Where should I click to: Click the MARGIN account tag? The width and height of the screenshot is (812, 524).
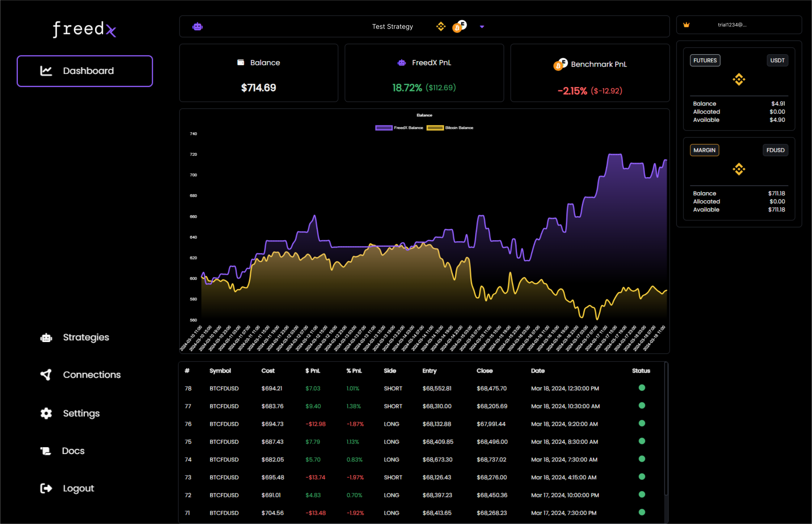(704, 150)
